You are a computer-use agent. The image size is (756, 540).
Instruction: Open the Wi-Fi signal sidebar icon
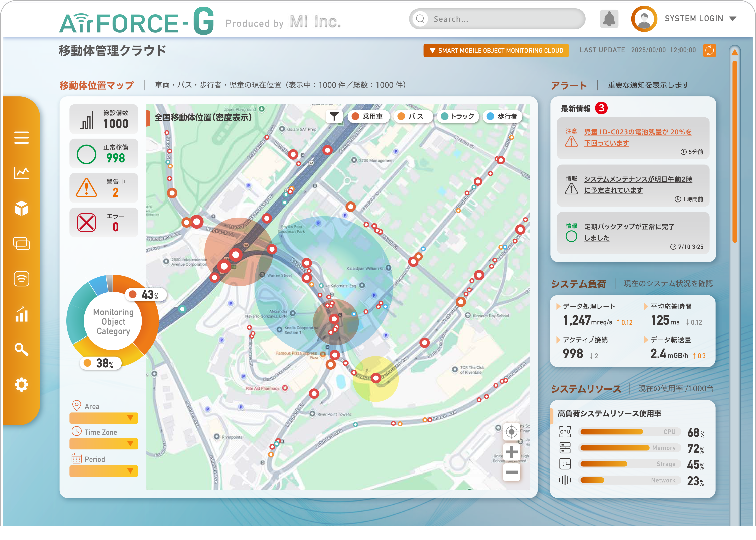click(21, 278)
